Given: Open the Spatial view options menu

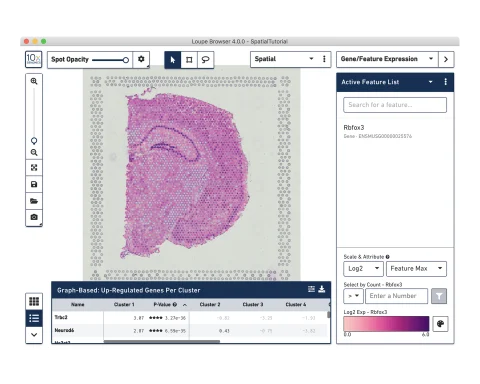Looking at the screenshot, I should coord(324,59).
